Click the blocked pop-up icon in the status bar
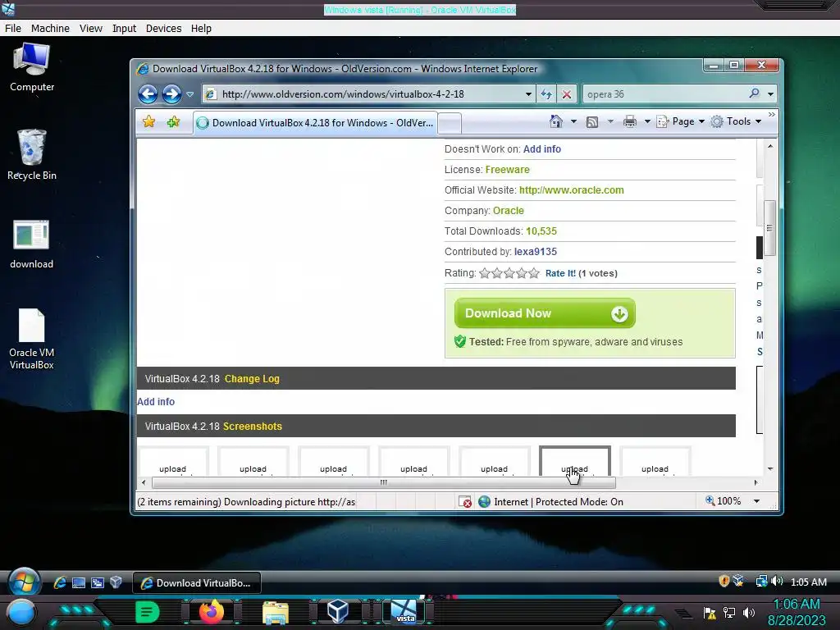The image size is (840, 630). click(x=465, y=502)
